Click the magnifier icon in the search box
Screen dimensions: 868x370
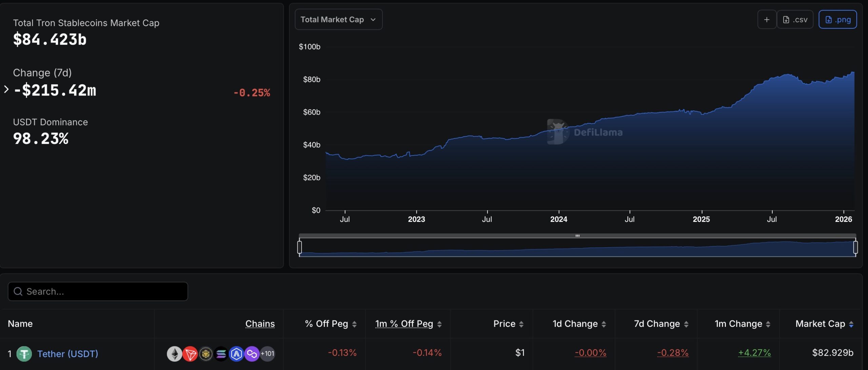pos(18,291)
